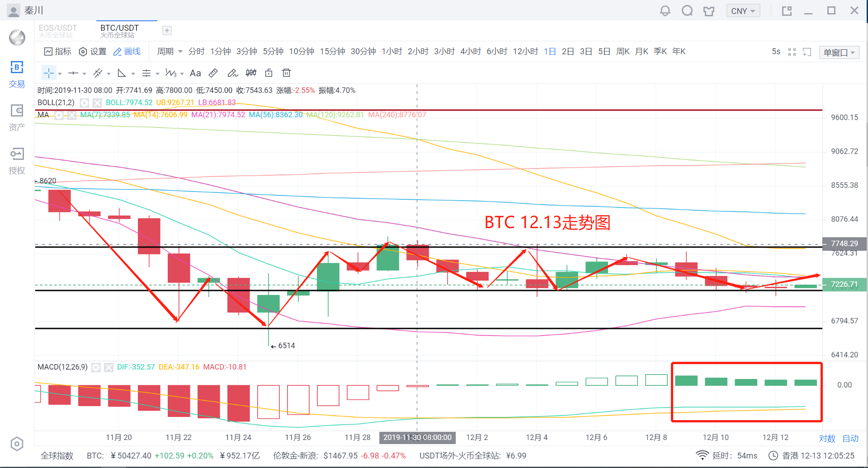
Task: Open the skin theme shirt icon
Action: pyautogui.click(x=709, y=11)
